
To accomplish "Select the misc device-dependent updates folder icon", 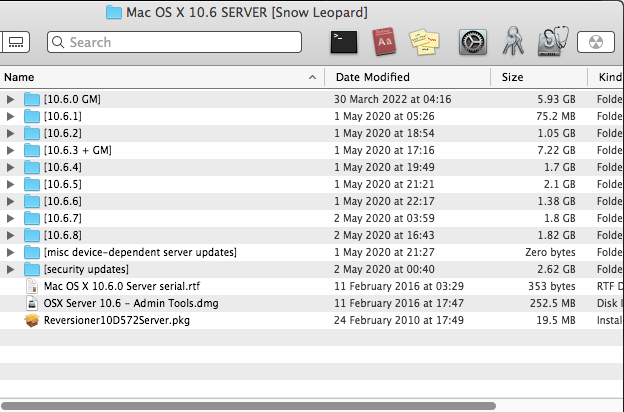I will pyautogui.click(x=32, y=252).
